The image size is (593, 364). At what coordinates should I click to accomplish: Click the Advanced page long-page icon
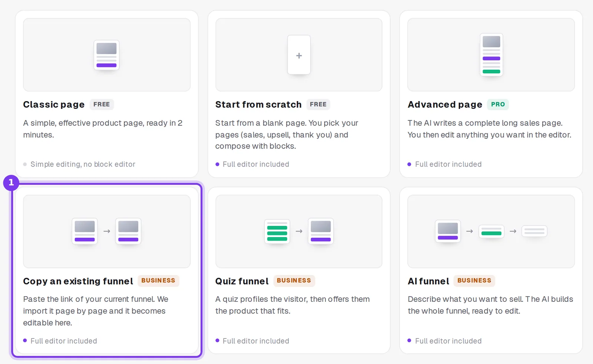[491, 55]
